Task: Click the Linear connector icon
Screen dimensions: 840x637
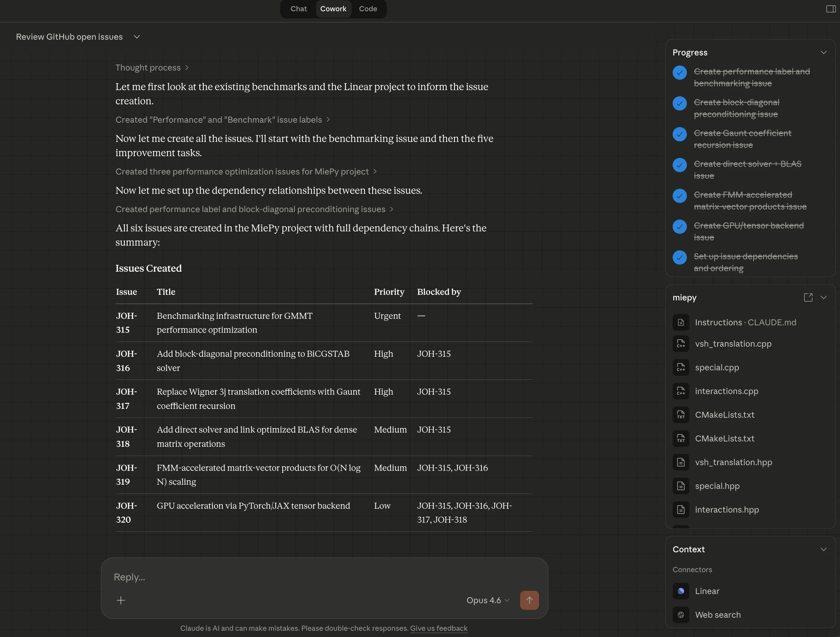Action: click(x=681, y=591)
